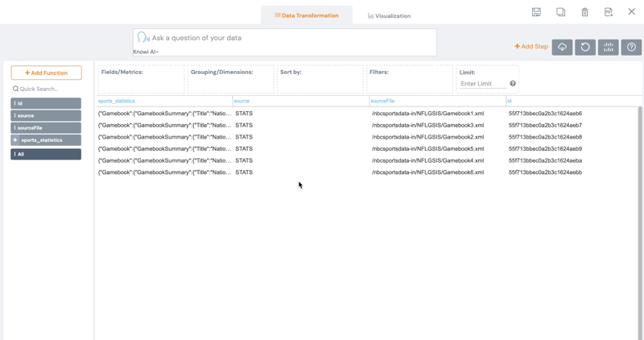Click the cloud download button

[562, 47]
